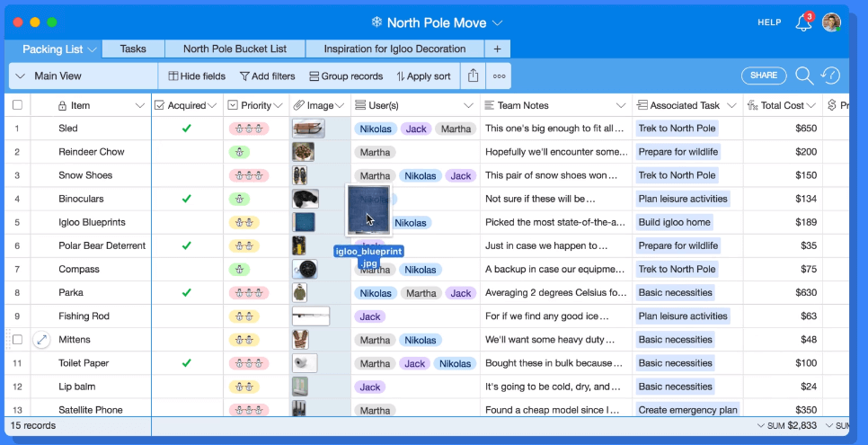The image size is (868, 445).
Task: Click the search magnifier icon
Action: click(804, 76)
